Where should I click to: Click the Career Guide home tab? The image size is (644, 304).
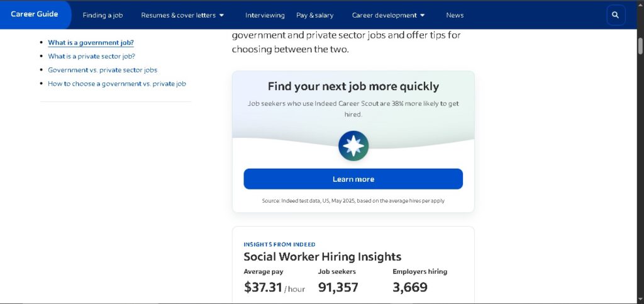(35, 14)
